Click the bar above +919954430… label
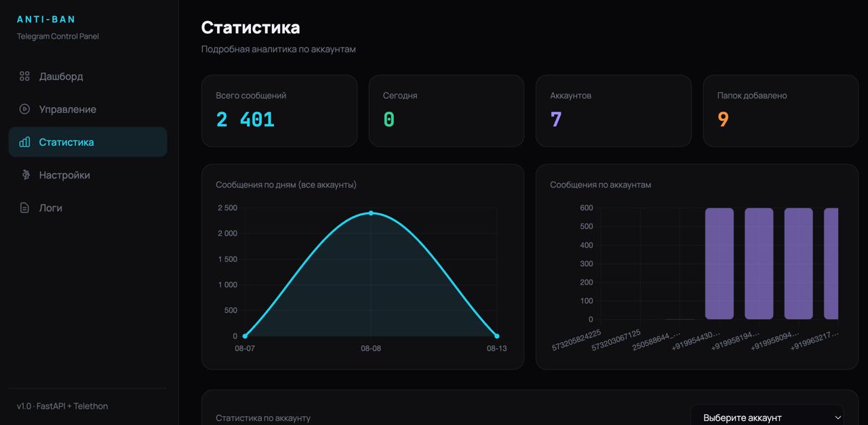Screen dimensions: 868x425 click(x=719, y=263)
